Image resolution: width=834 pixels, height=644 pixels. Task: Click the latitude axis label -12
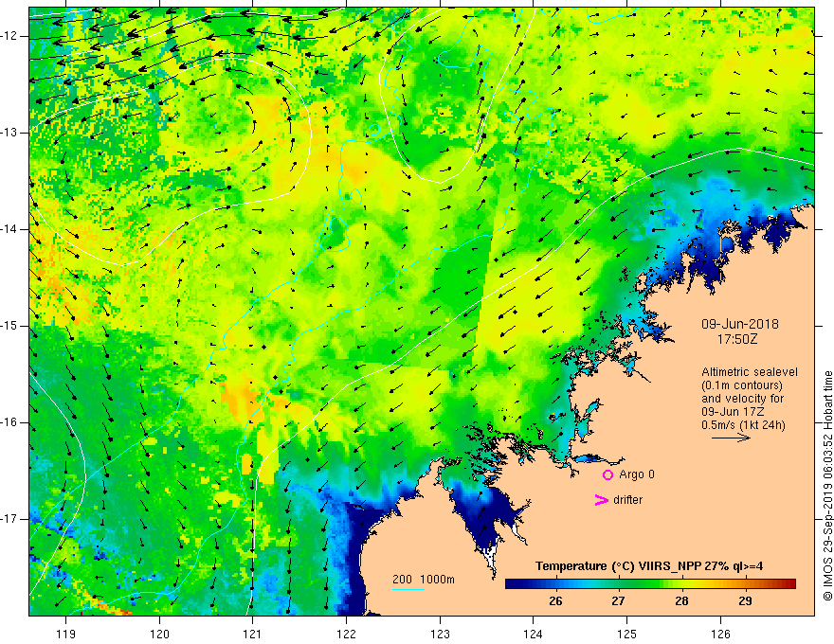(10, 36)
